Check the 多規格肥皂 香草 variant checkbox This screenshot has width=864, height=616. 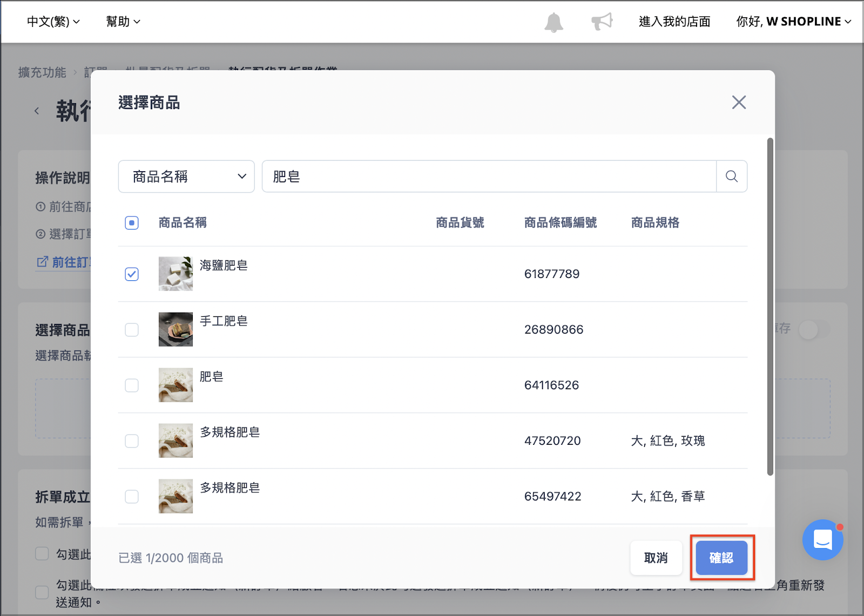(x=132, y=497)
